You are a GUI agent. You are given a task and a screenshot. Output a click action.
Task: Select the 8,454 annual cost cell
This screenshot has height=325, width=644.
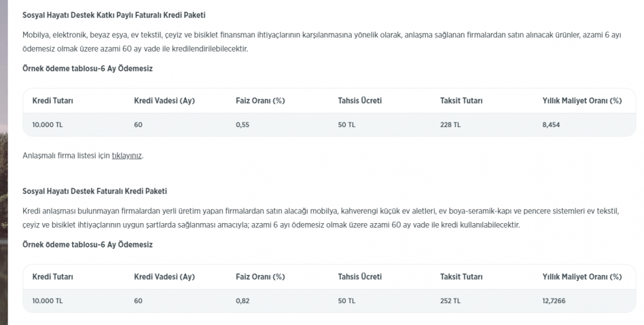click(x=551, y=124)
